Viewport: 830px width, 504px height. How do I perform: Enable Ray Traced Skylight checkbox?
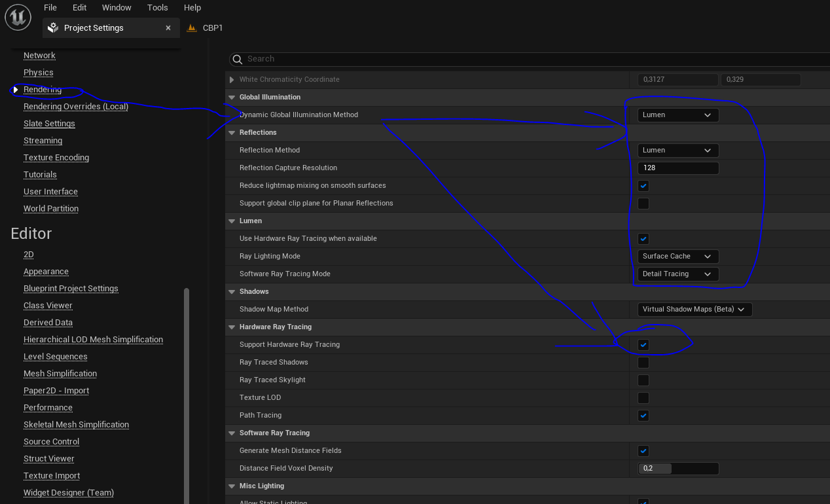point(643,380)
